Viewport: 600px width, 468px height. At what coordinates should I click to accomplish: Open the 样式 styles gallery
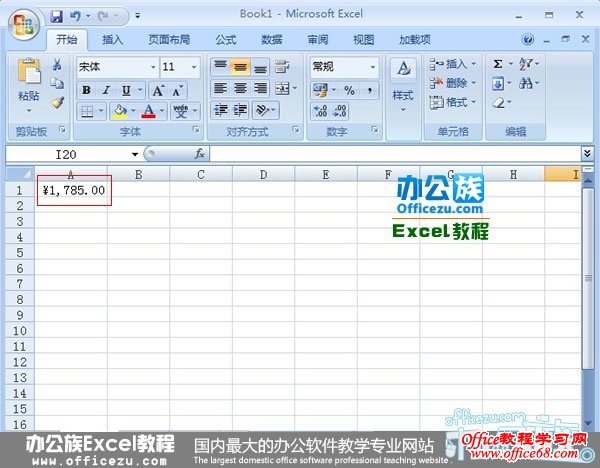403,84
